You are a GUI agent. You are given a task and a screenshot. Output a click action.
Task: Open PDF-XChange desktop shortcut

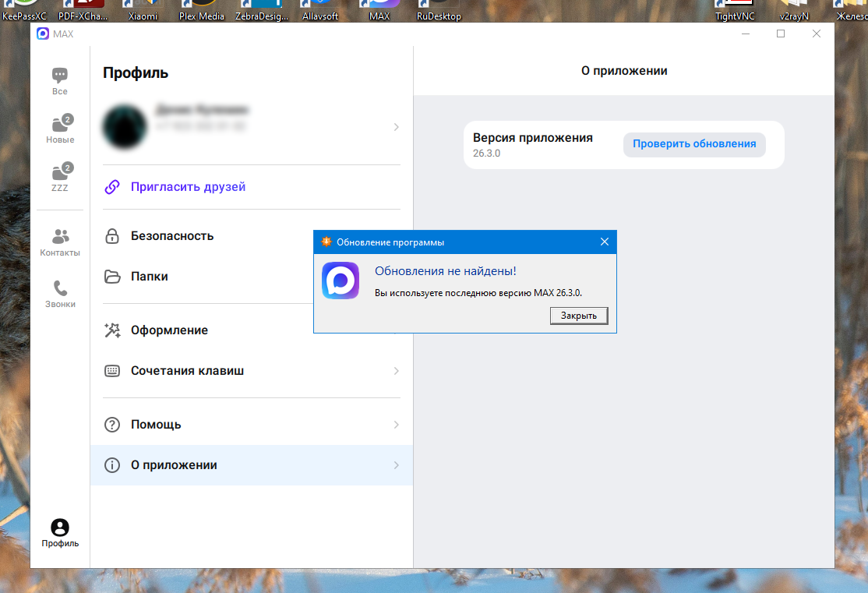(x=83, y=11)
